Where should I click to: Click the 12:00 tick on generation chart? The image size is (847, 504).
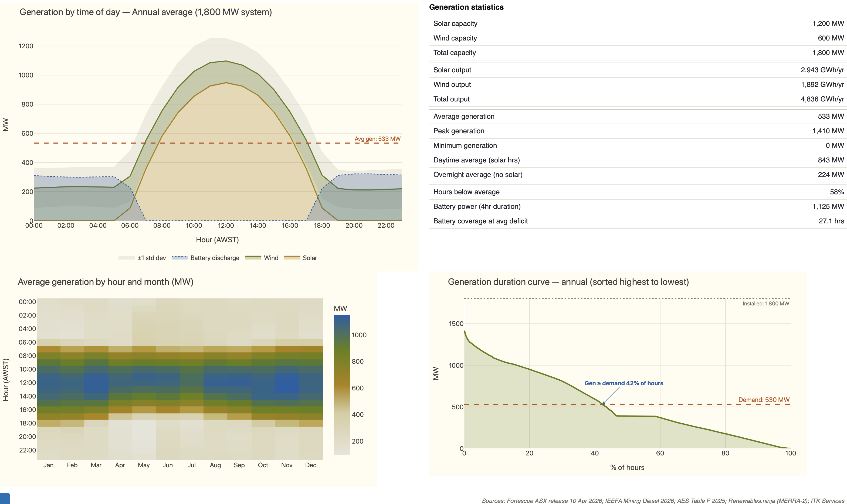(226, 226)
